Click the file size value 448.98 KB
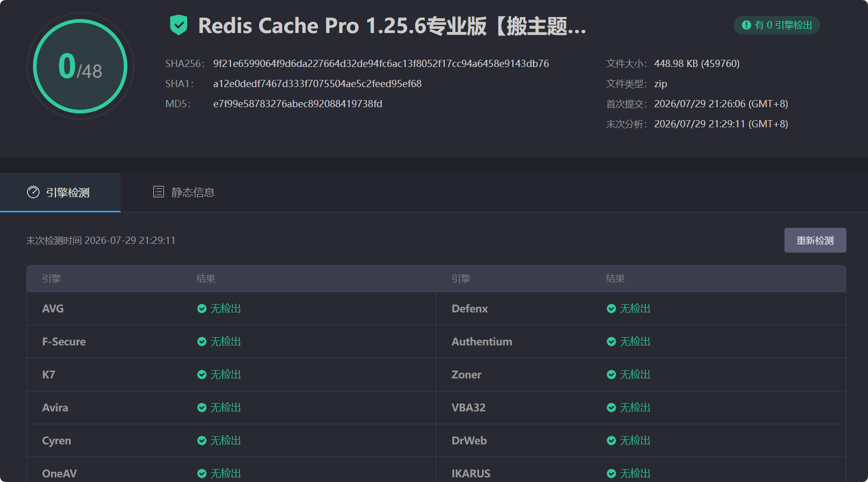The width and height of the screenshot is (868, 482). coord(697,63)
